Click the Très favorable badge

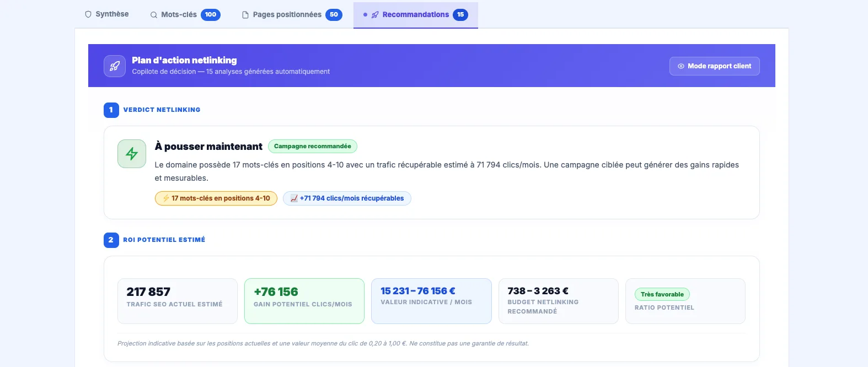click(x=662, y=294)
